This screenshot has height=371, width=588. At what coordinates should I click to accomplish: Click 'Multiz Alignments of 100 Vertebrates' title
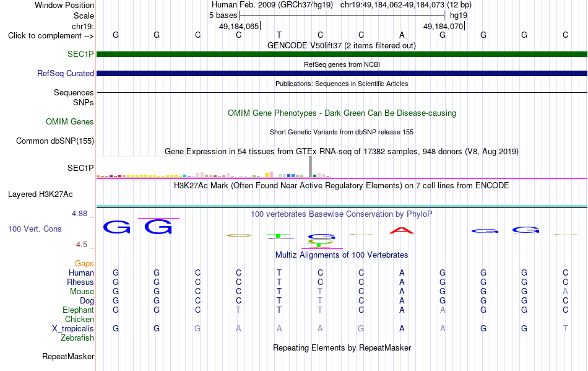click(x=342, y=255)
